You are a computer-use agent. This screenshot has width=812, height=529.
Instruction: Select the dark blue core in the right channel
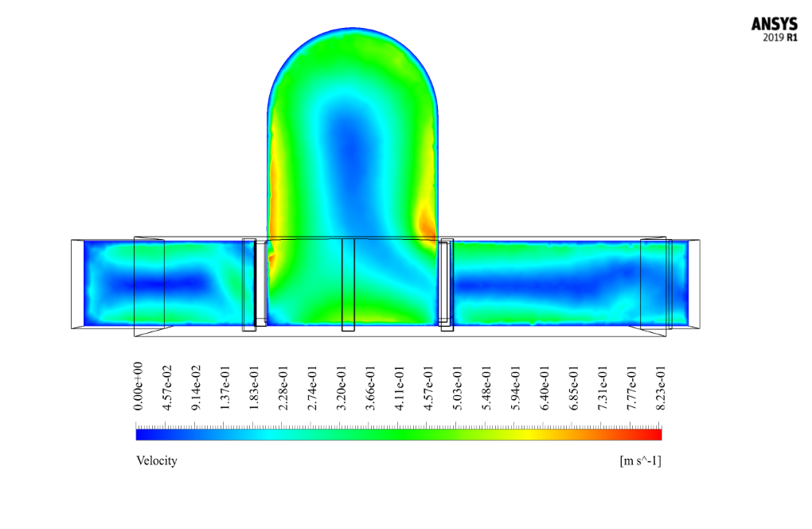point(557,285)
